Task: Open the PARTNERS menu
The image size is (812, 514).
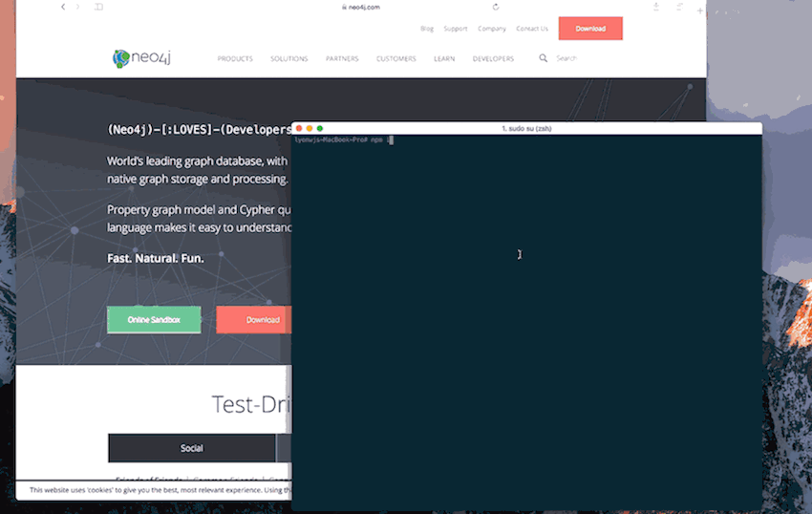Action: point(342,58)
